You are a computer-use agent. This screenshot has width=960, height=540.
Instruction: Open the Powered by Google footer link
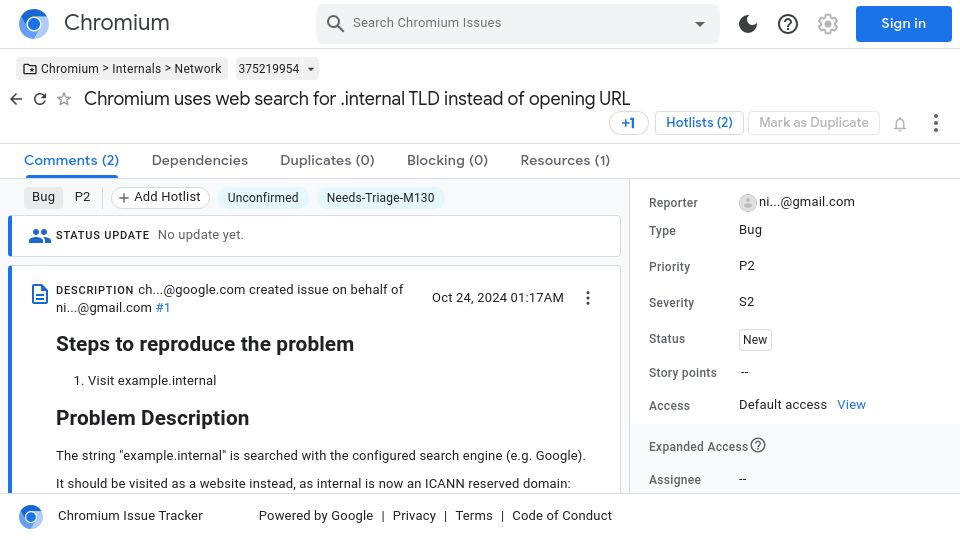(x=316, y=516)
